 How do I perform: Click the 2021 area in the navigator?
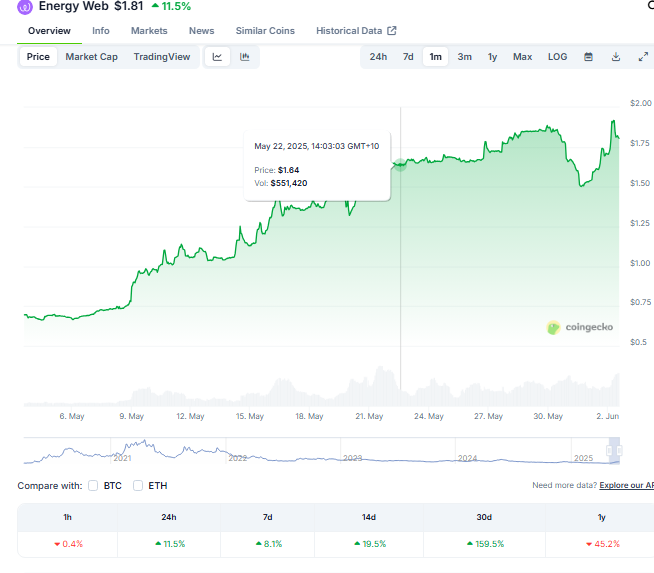pyautogui.click(x=123, y=458)
